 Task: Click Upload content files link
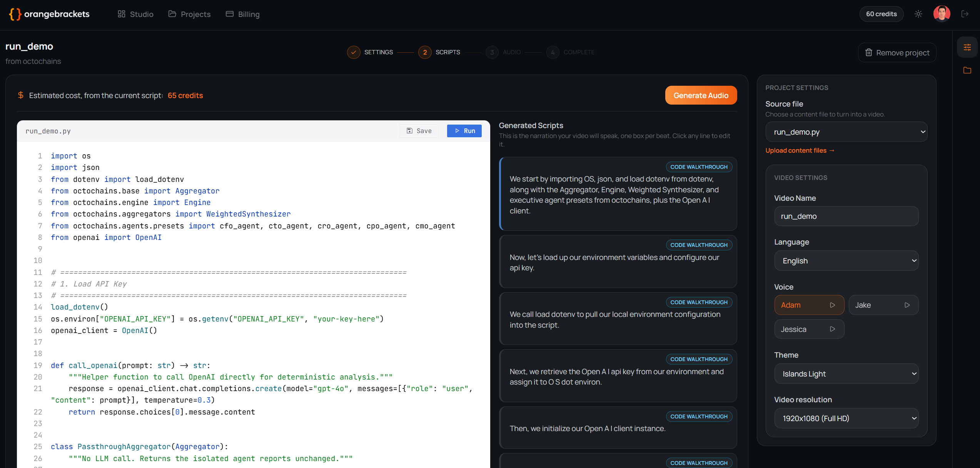tap(800, 150)
